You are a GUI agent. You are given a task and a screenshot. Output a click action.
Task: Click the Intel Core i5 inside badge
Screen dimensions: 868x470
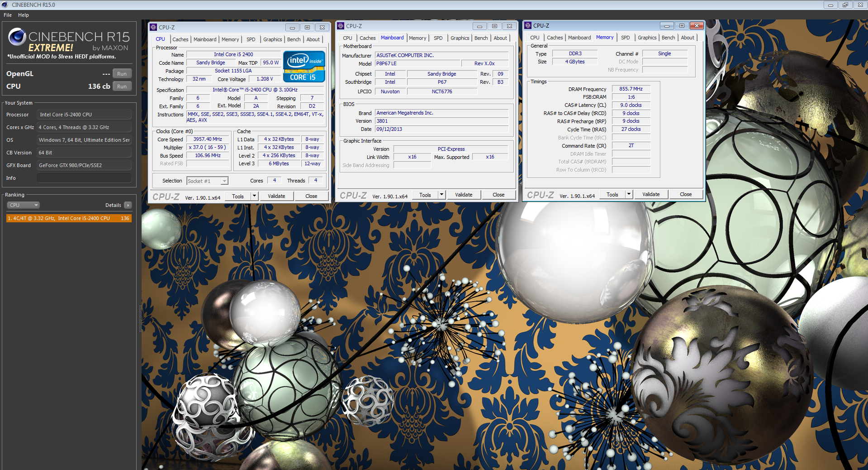(304, 67)
